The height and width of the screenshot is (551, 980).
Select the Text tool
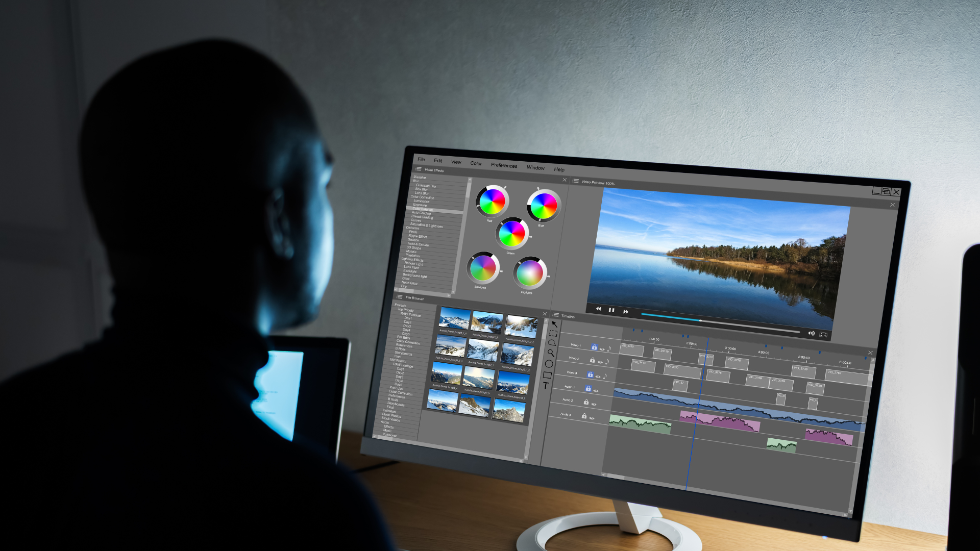click(546, 386)
